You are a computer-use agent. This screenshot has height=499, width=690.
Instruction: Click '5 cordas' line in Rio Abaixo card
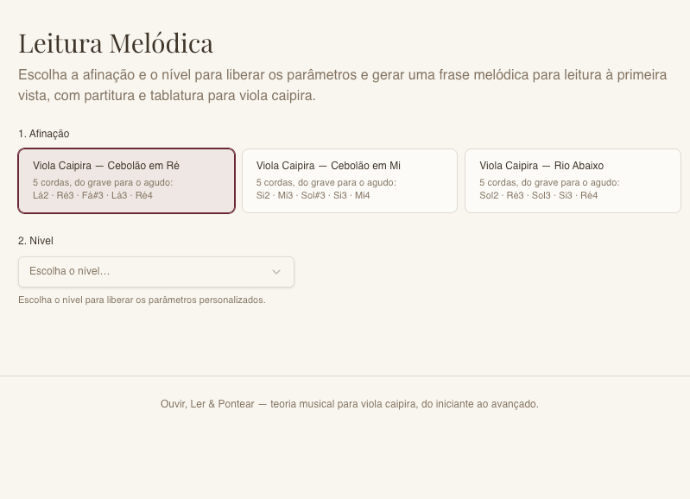(549, 183)
